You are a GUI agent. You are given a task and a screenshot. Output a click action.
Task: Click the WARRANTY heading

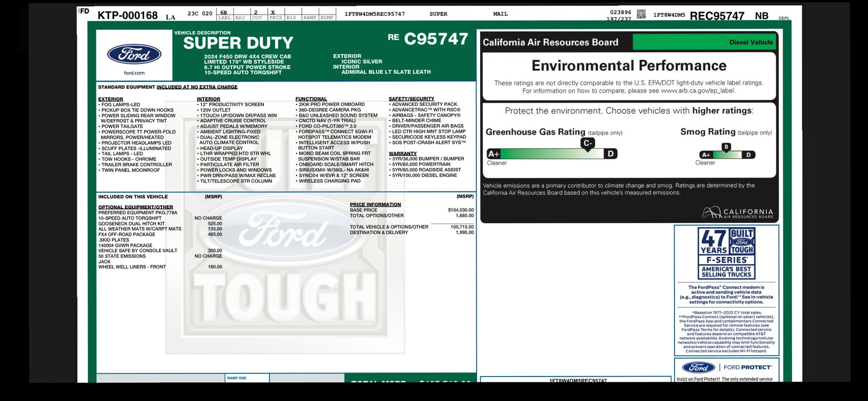(x=402, y=154)
